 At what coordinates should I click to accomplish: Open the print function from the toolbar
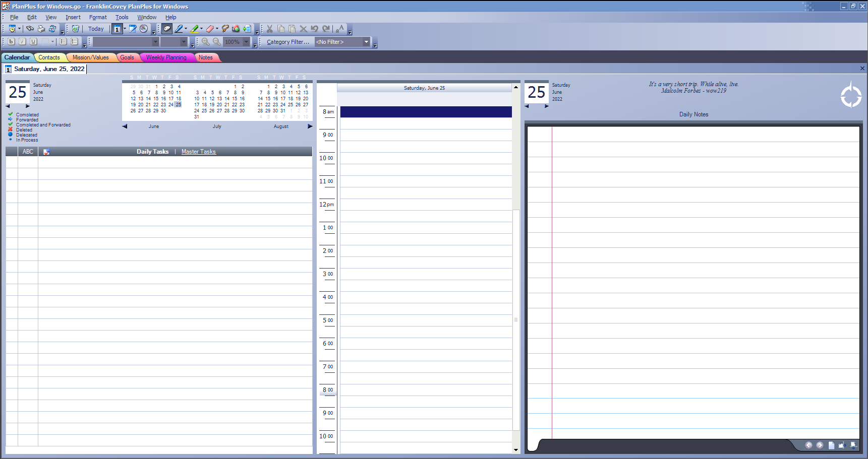(x=41, y=29)
